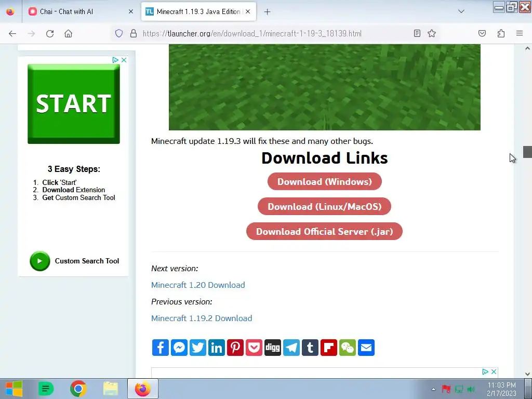This screenshot has height=399, width=532.
Task: Share on Tumblr icon
Action: [x=310, y=348]
